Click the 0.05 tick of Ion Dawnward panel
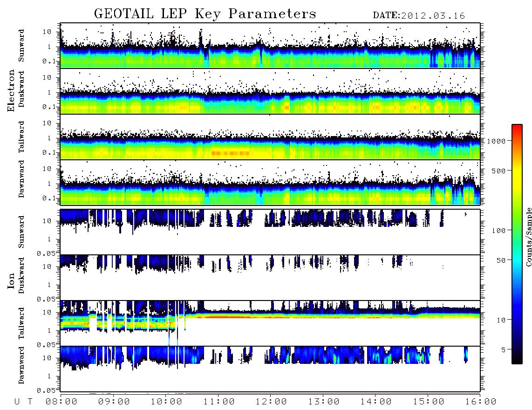532x410 pixels. coord(46,390)
